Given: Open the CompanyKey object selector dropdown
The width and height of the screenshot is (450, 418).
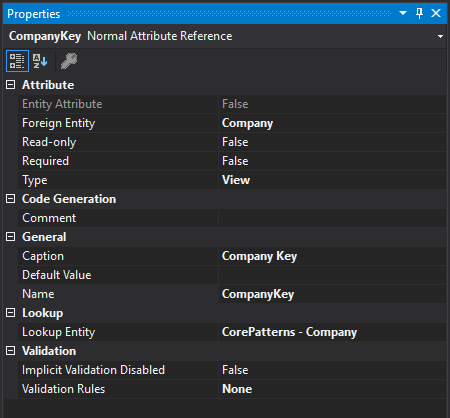Looking at the screenshot, I should click(440, 36).
